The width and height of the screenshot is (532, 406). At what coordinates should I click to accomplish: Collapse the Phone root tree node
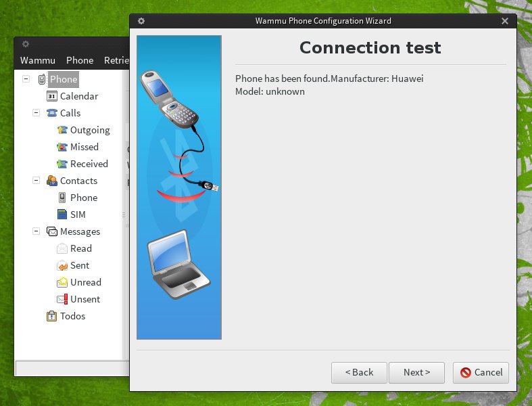pyautogui.click(x=26, y=79)
